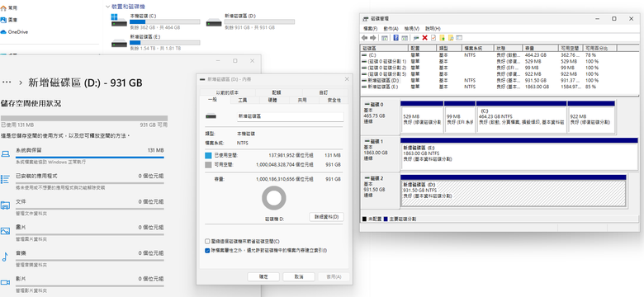Select the 磁碟 2 disk label panel
The width and height of the screenshot is (644, 297).
point(380,191)
